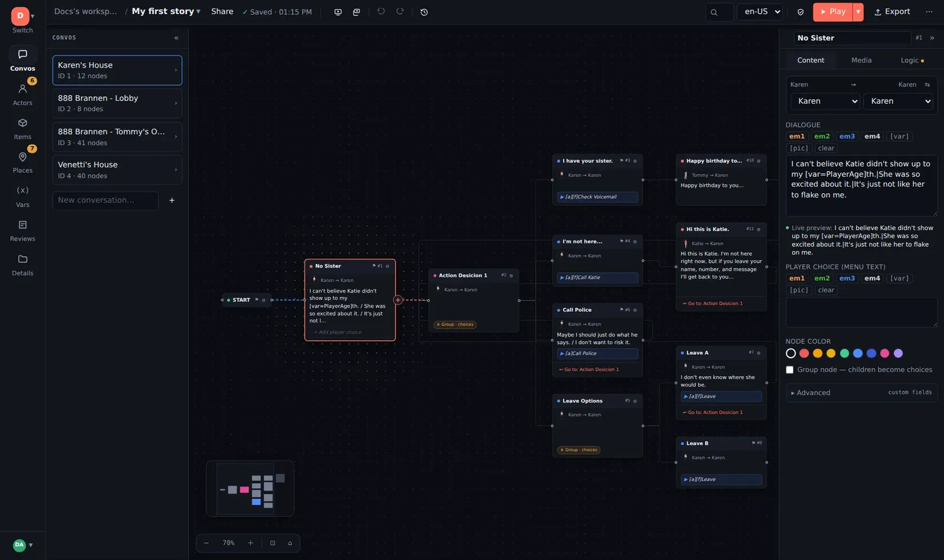Fit graph to view icon
The height and width of the screenshot is (560, 944).
(273, 543)
